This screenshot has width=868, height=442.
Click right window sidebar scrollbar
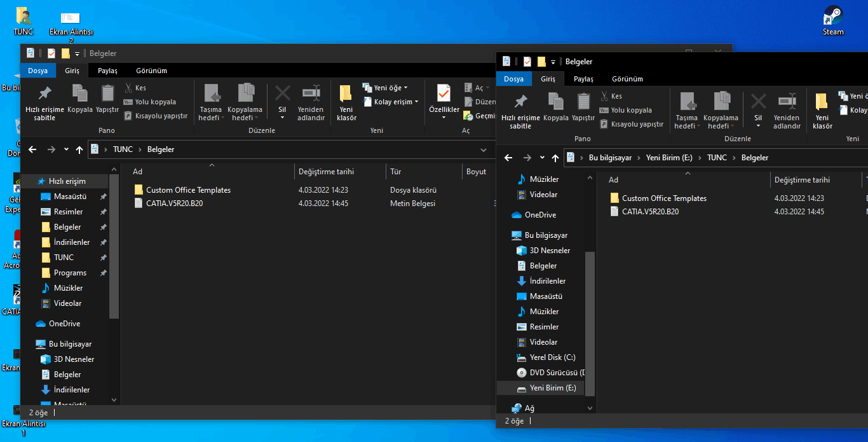pos(590,323)
